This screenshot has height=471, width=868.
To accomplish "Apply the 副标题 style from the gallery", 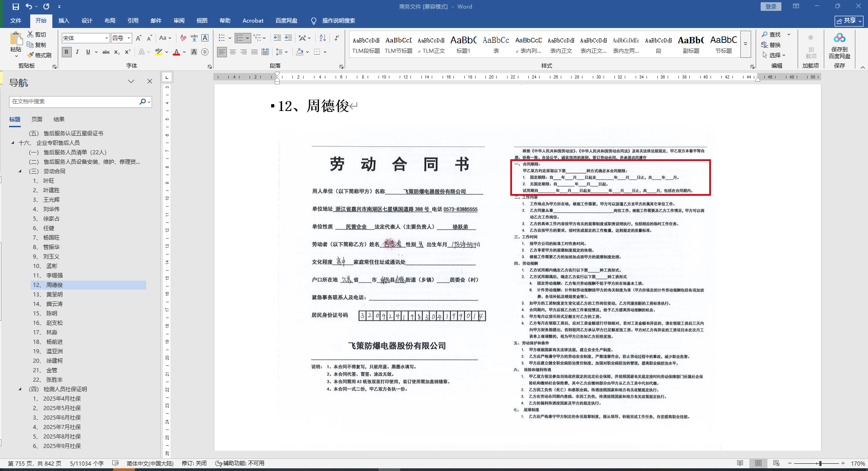I will (x=691, y=44).
